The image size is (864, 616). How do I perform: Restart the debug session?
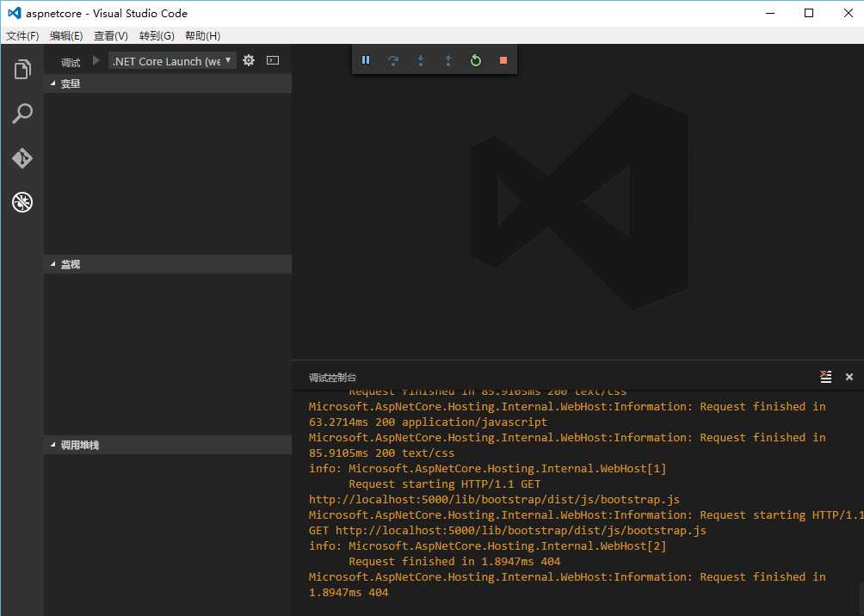476,60
